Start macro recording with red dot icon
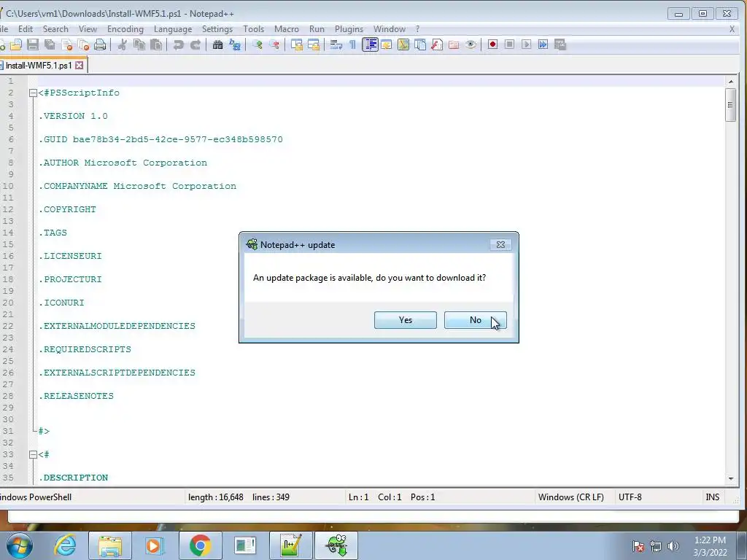This screenshot has height=560, width=747. [x=492, y=44]
